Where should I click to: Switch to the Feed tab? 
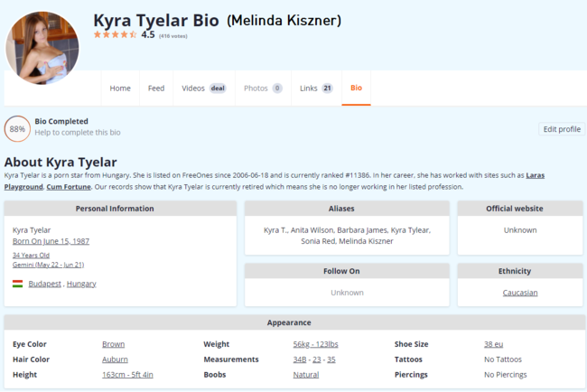coord(156,89)
